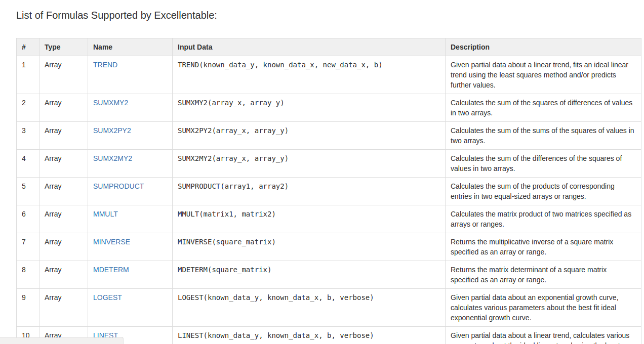Follow the MDETERM formula link
644x344 pixels.
click(x=111, y=270)
